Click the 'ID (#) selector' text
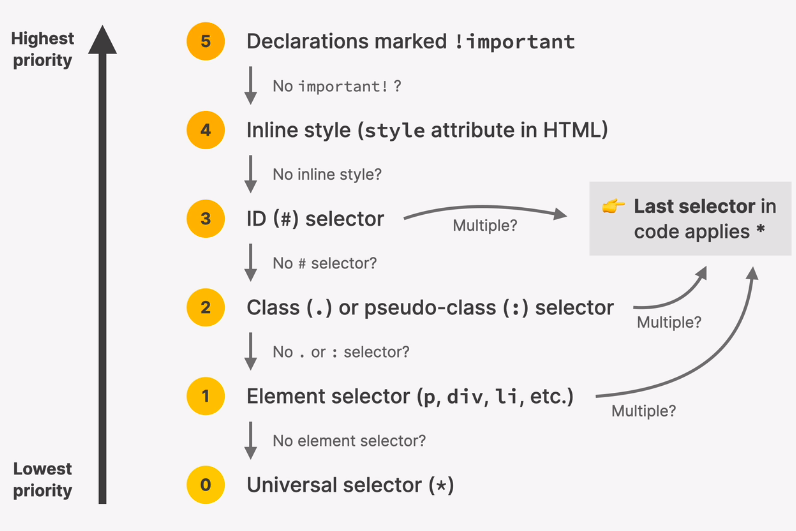796x531 pixels. [x=315, y=219]
